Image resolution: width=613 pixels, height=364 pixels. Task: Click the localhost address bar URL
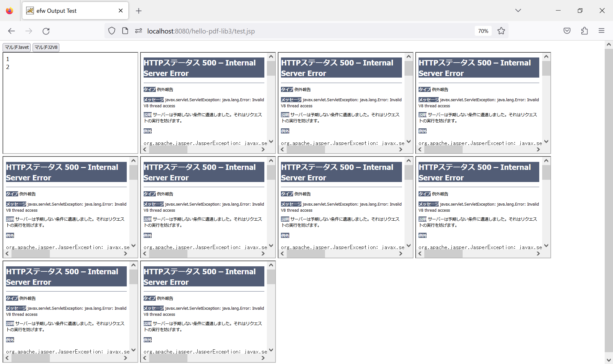[201, 31]
